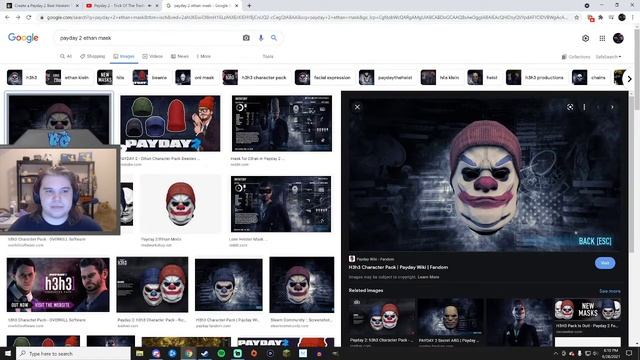Select the oni mask suggestion chip
The image size is (640, 360).
[195, 78]
